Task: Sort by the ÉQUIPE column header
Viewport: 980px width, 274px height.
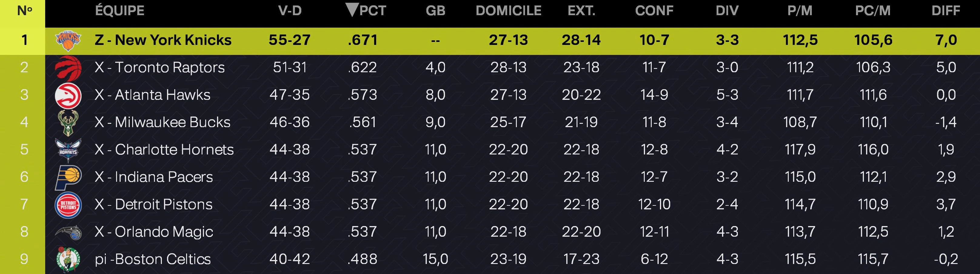Action: (120, 11)
